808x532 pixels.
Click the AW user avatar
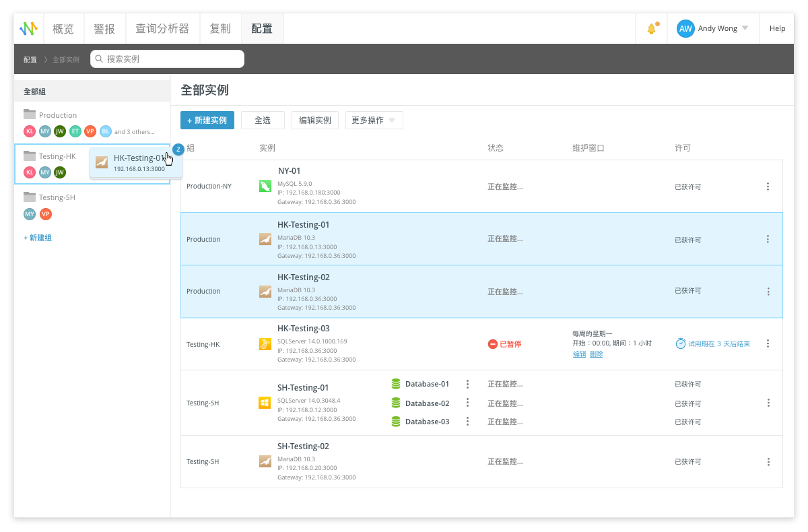(685, 28)
